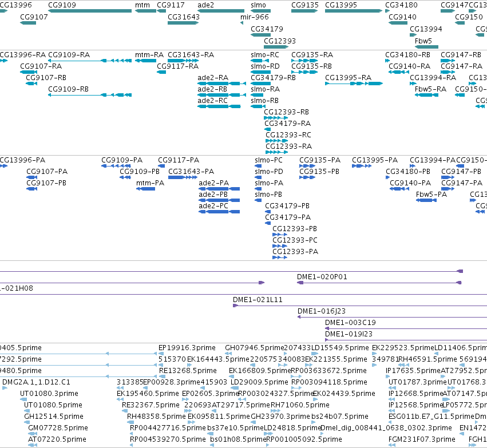Select the ade2-RA transcript label

coord(213,78)
